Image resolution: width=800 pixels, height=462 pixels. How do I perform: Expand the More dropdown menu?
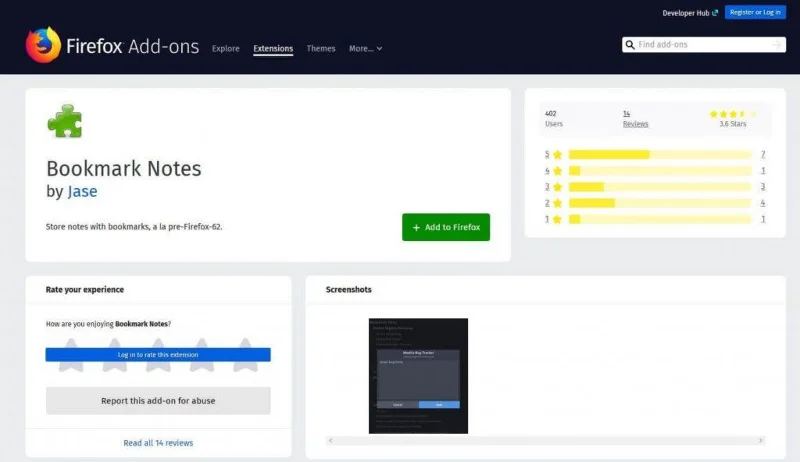(x=365, y=48)
